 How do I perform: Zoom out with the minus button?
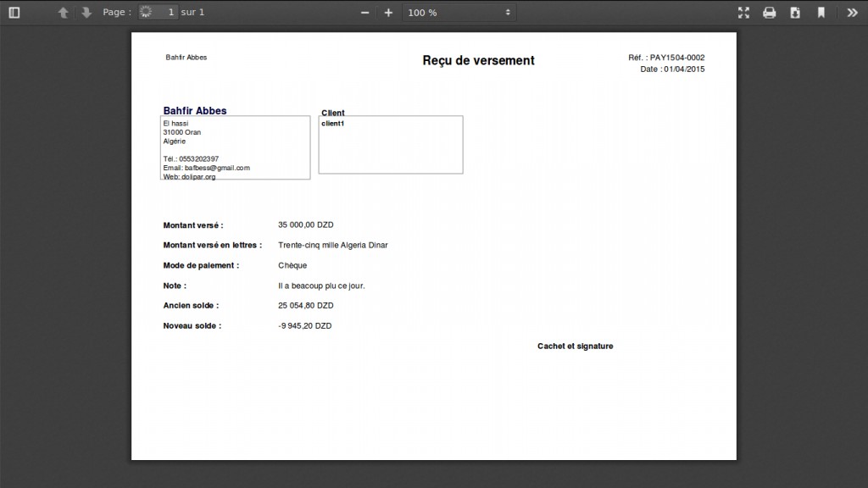coord(365,13)
